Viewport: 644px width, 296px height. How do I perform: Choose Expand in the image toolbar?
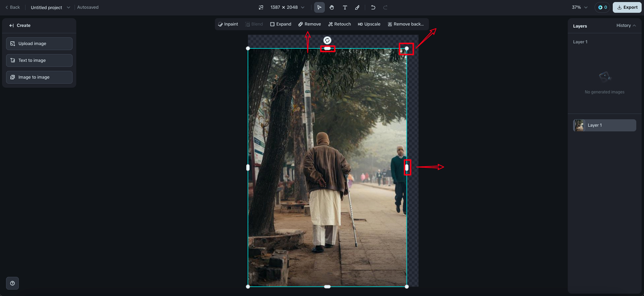click(x=281, y=24)
